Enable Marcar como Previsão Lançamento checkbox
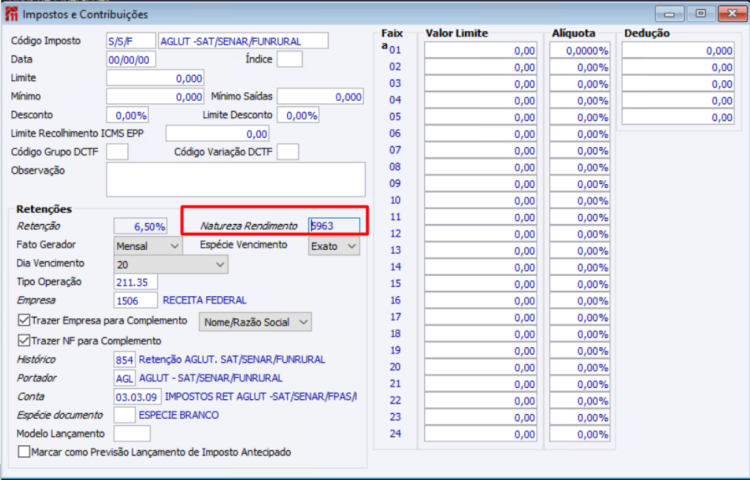 (23, 452)
